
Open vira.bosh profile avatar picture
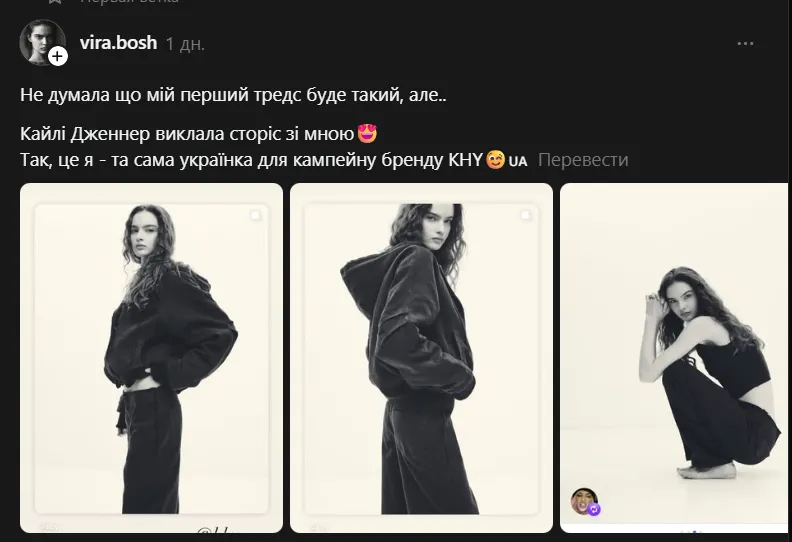[40, 41]
